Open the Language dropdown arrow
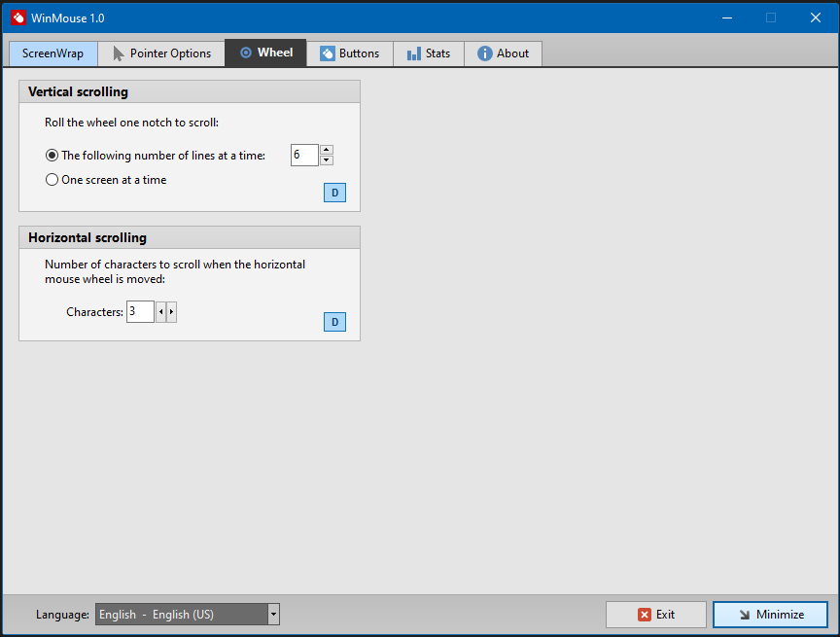Screen dimensions: 840x637 click(273, 614)
